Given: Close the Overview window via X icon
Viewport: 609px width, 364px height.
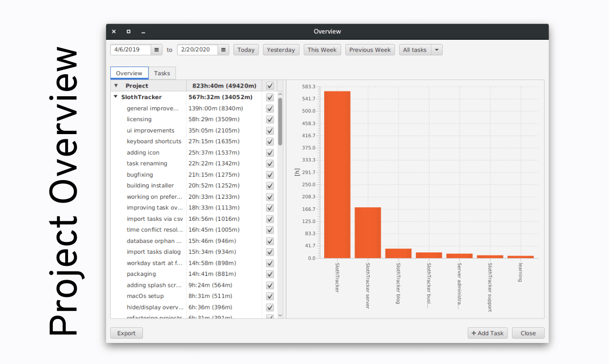Looking at the screenshot, I should pos(114,32).
